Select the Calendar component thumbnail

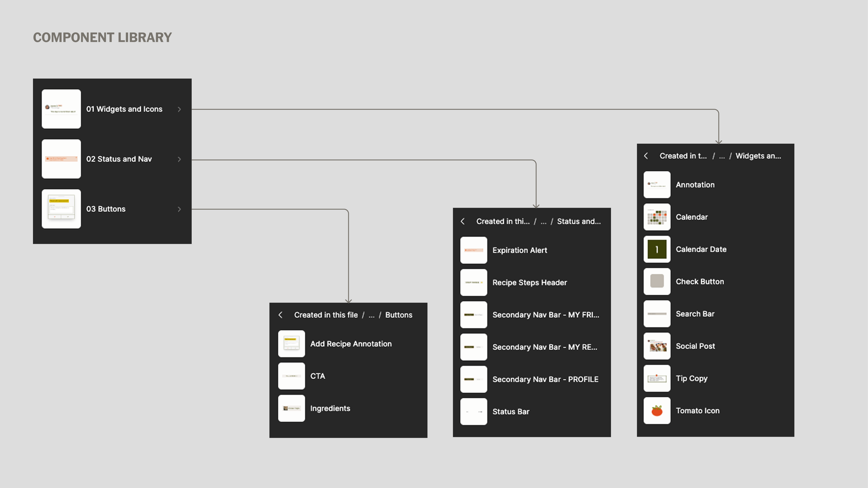coord(657,217)
